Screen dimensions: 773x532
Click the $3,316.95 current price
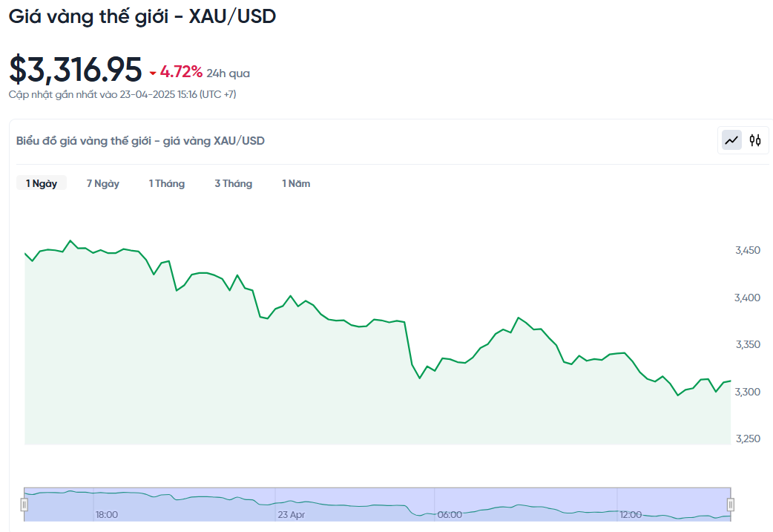(x=75, y=70)
